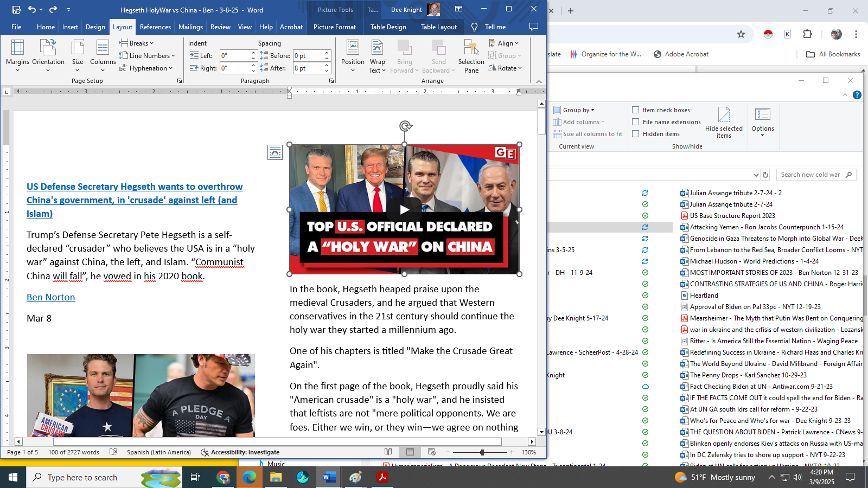Screen dimensions: 868x488
Task: Open Explorer help question mark icon
Action: click(857, 95)
